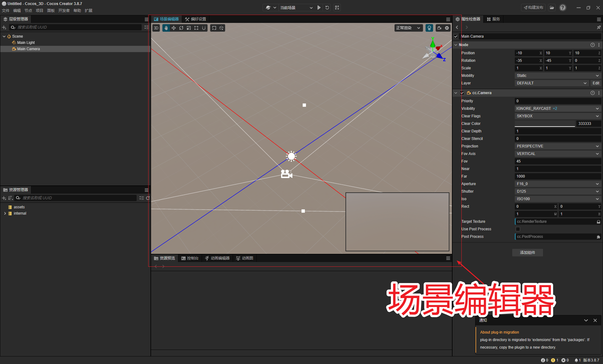
Task: Open project folder icon
Action: click(552, 8)
